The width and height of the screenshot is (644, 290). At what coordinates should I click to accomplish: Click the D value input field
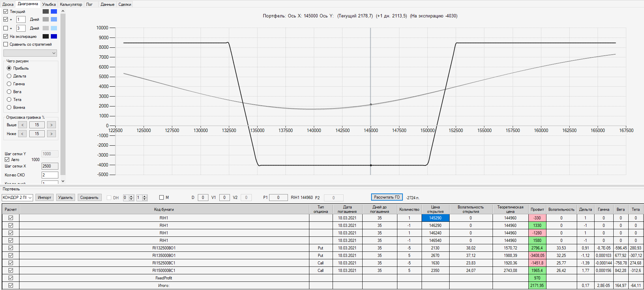[x=203, y=198]
